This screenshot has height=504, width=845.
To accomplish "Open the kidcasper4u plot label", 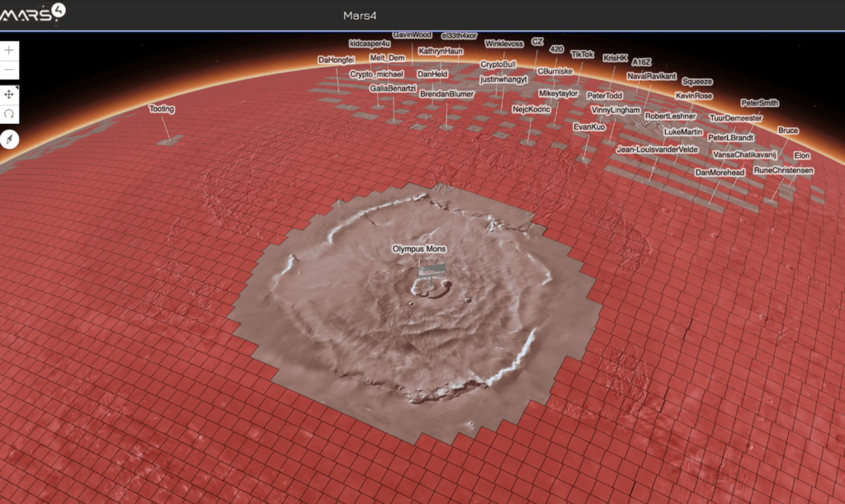I will (x=369, y=44).
